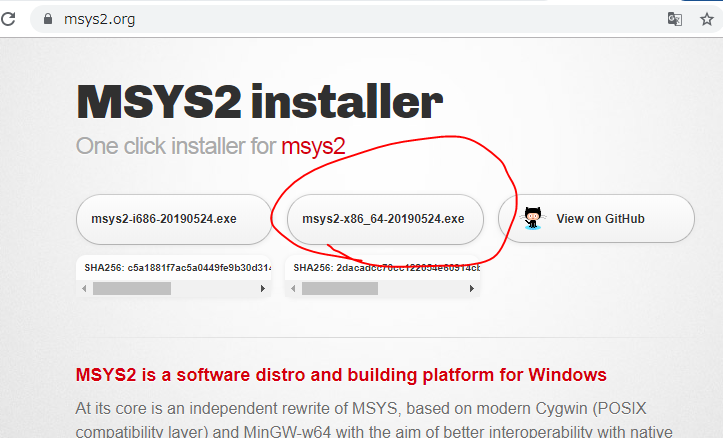Open the translate page icon
Screen dimensions: 723x438
[x=675, y=19]
